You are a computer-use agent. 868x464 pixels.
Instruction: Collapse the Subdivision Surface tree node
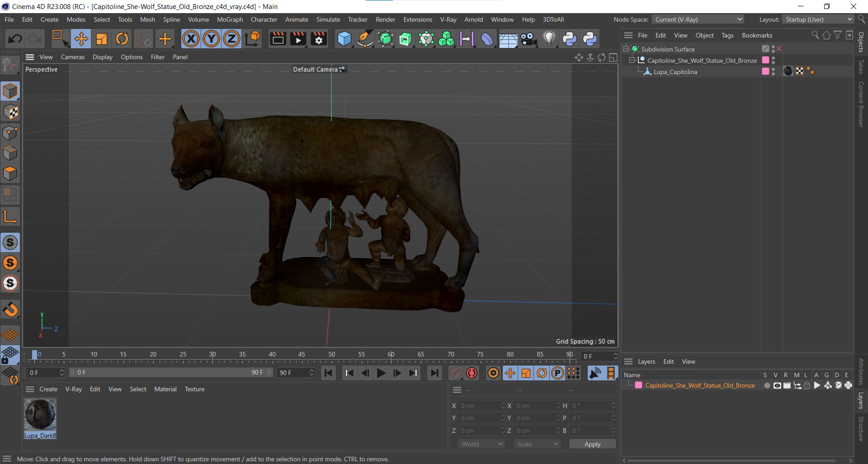626,49
